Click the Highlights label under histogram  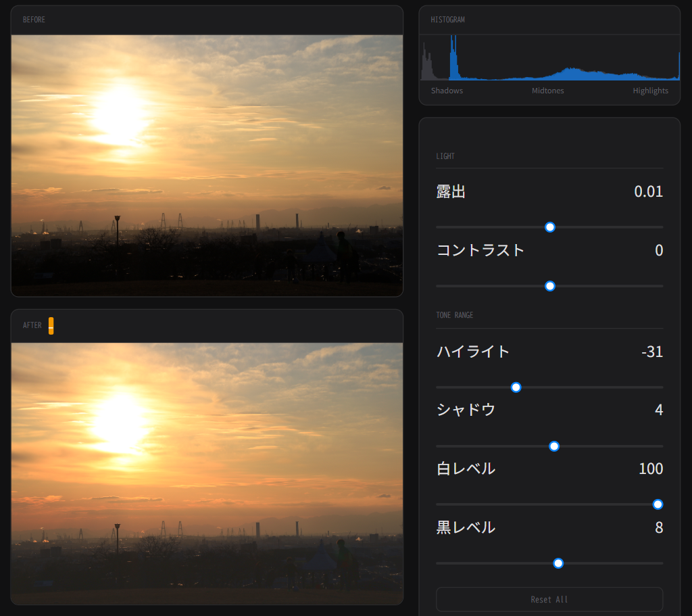tap(650, 91)
